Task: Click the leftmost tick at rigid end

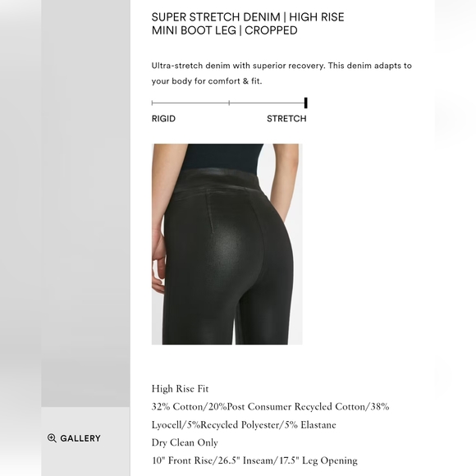Action: tap(152, 103)
